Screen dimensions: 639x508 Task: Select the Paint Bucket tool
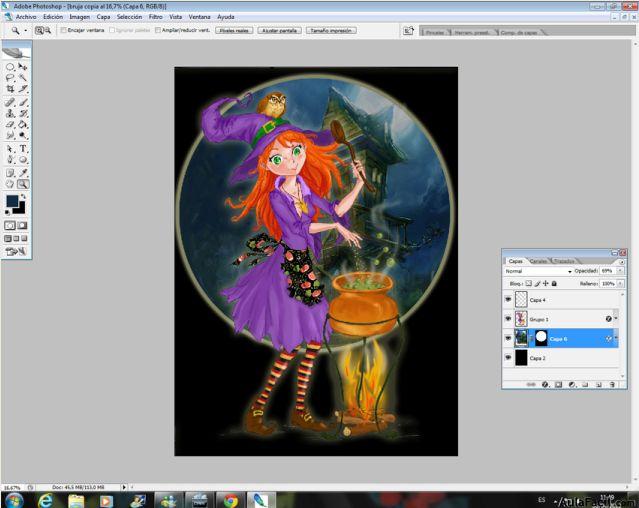(23, 124)
